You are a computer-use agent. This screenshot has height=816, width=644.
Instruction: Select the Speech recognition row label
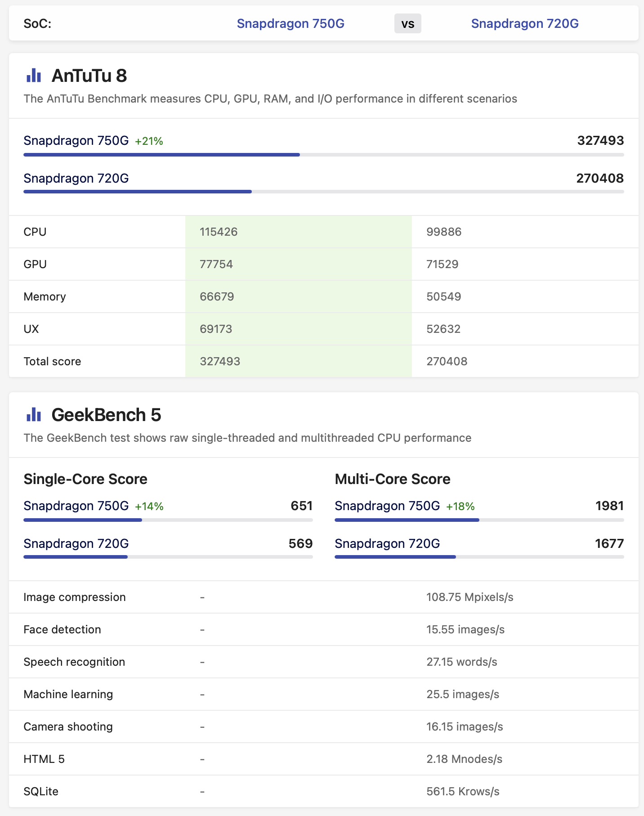pos(74,662)
